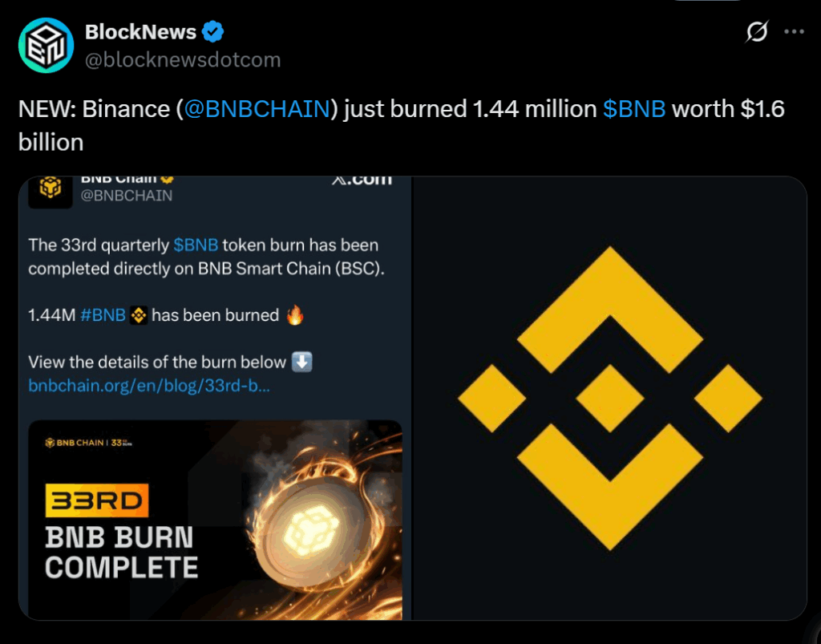The height and width of the screenshot is (644, 821).
Task: Open the three-dot more options menu
Action: click(x=794, y=32)
